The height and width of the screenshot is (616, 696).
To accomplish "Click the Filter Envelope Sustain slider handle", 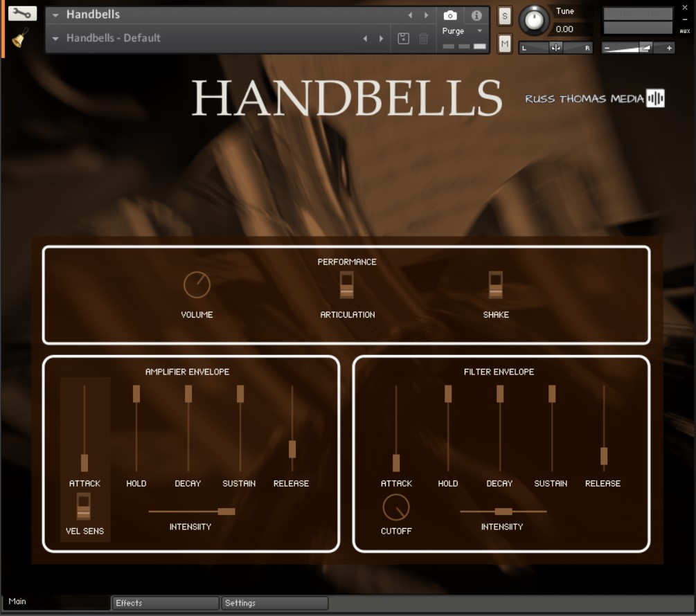I will coord(552,394).
